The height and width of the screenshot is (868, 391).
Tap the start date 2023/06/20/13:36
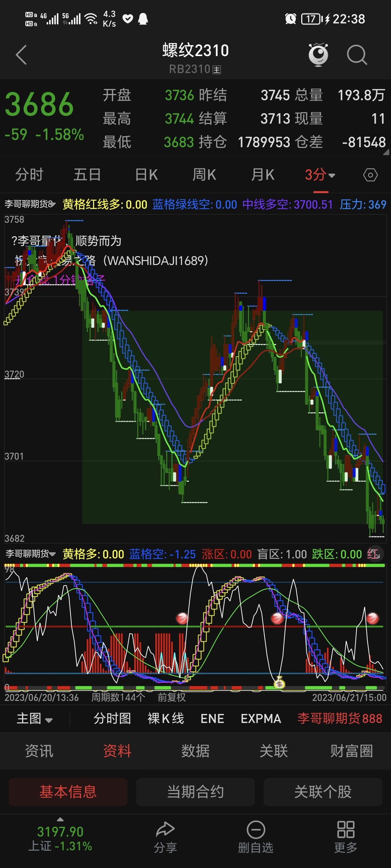click(x=42, y=697)
